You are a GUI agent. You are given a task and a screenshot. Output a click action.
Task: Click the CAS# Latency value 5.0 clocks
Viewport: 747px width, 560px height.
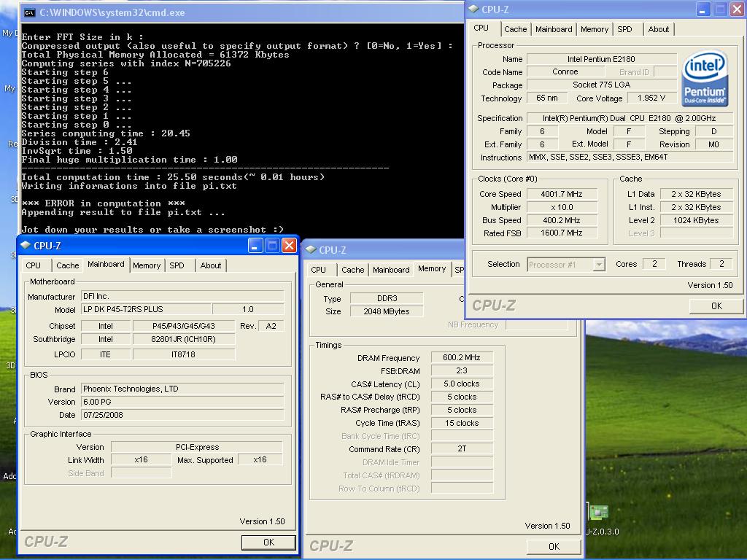462,384
